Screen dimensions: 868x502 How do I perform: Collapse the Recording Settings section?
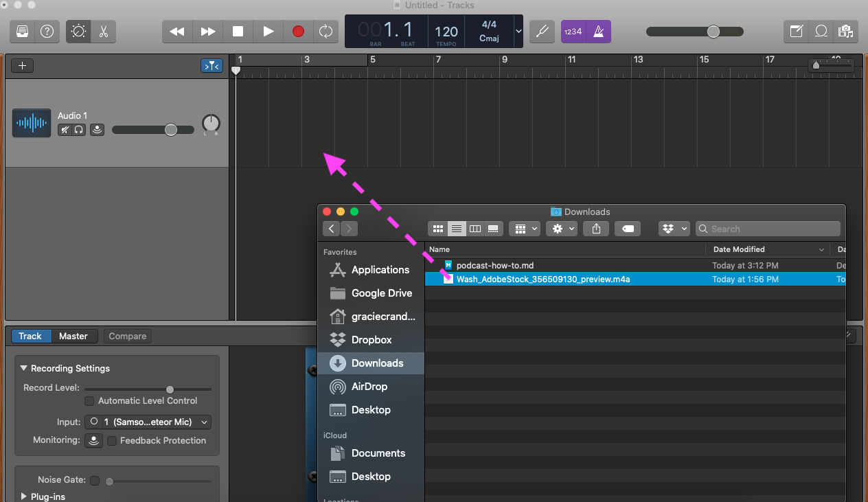click(25, 368)
